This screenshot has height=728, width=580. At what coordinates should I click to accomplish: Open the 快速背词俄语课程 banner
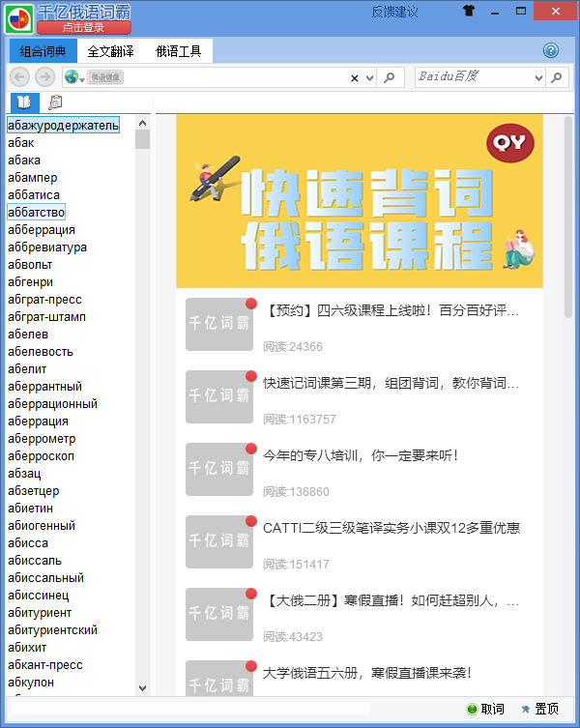[360, 201]
